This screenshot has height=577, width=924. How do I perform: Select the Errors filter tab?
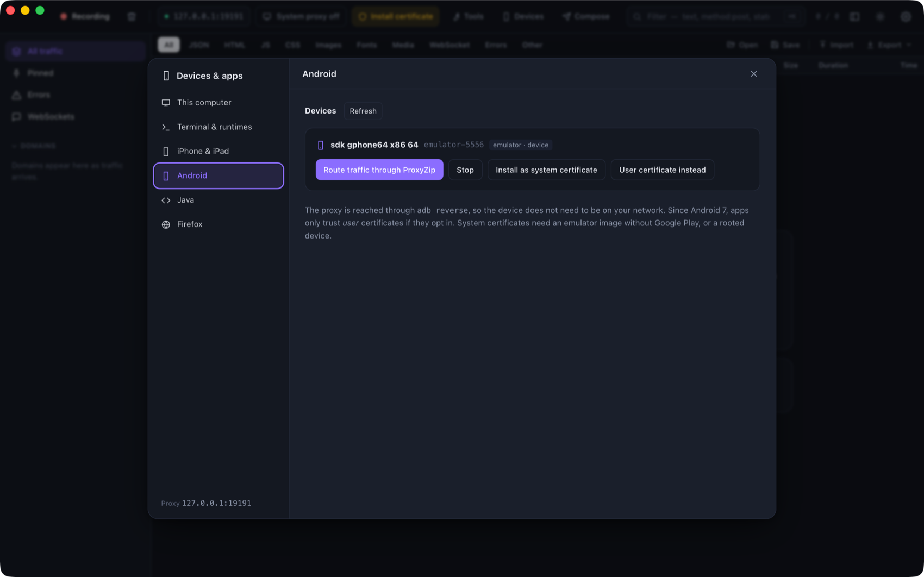(x=496, y=45)
